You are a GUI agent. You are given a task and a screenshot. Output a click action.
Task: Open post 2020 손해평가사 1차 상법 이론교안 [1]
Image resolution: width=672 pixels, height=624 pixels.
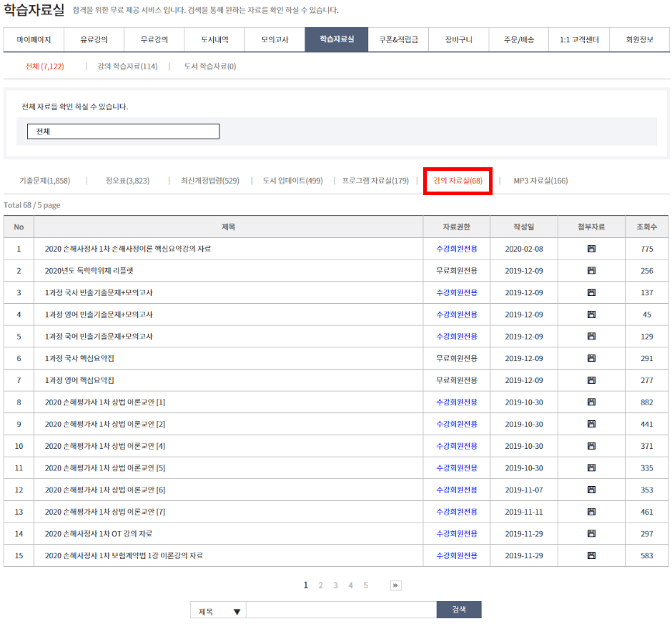[105, 402]
